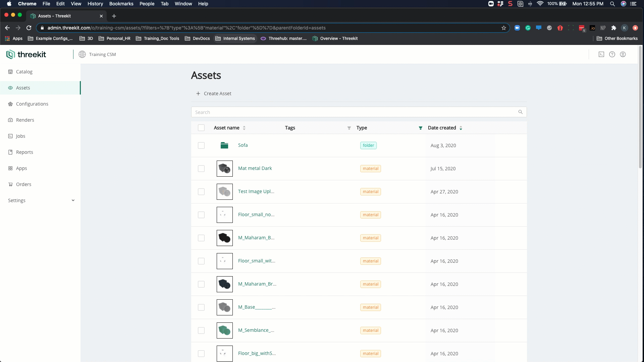Viewport: 644px width, 362px height.
Task: Open the Sofa folder icon
Action: pos(224,145)
